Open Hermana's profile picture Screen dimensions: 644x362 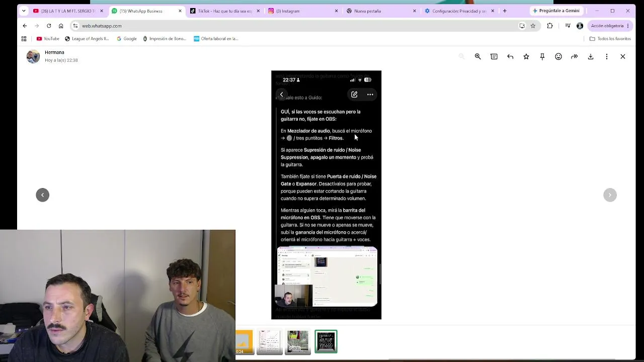pyautogui.click(x=33, y=56)
